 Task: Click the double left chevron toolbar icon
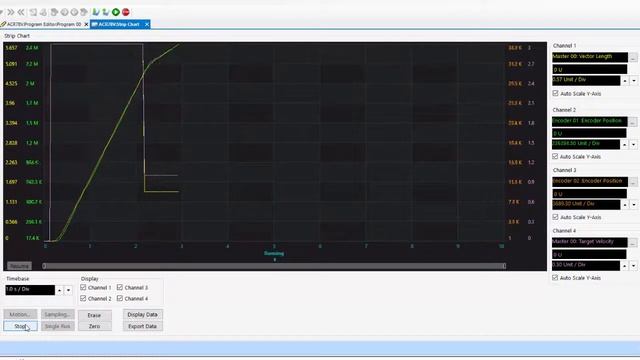[21, 12]
